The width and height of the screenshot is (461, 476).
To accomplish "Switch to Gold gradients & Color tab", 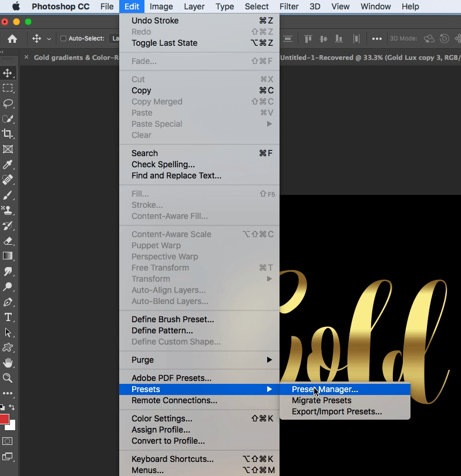I will (76, 58).
